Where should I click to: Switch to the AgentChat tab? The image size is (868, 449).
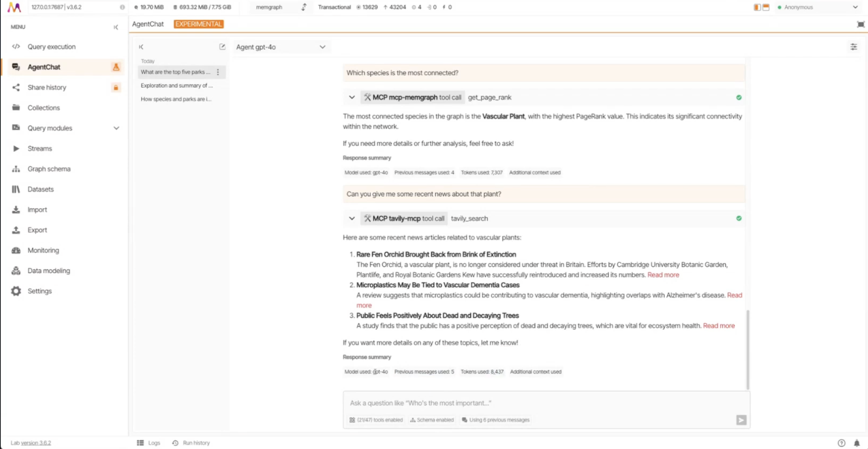tap(148, 24)
